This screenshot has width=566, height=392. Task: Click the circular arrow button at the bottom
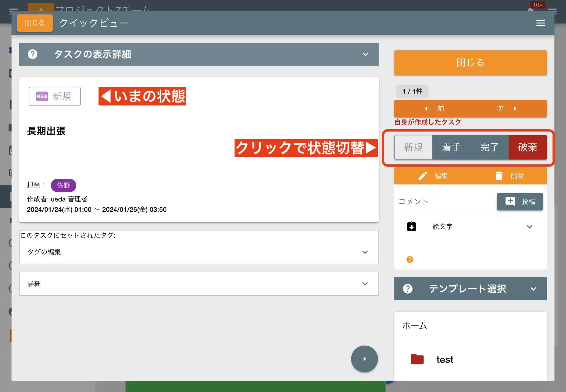click(364, 359)
